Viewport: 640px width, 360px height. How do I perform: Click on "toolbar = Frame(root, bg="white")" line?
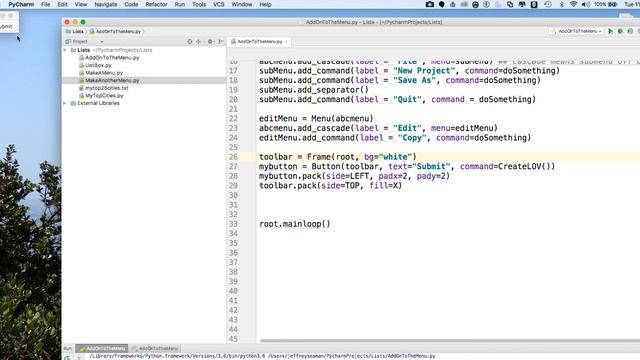338,157
